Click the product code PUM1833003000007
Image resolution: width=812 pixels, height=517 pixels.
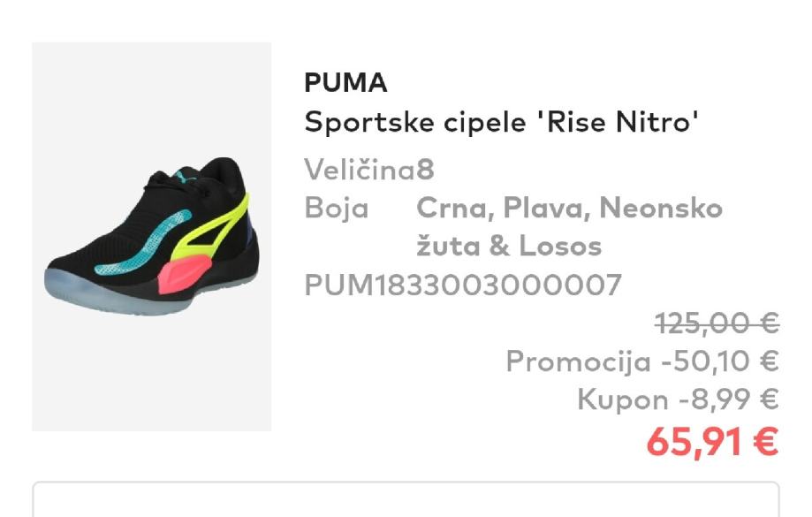463,285
